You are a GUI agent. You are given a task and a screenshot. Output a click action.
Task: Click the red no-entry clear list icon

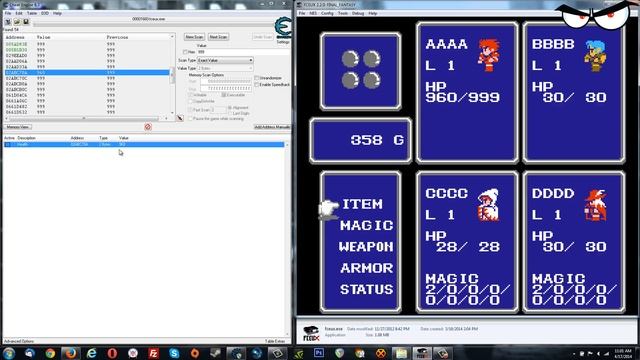click(148, 127)
